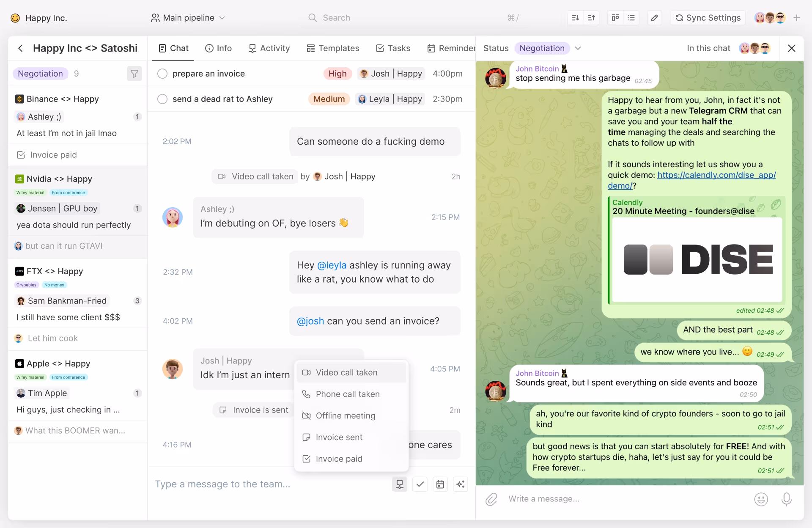Go back with the left arrow icon

(20, 48)
